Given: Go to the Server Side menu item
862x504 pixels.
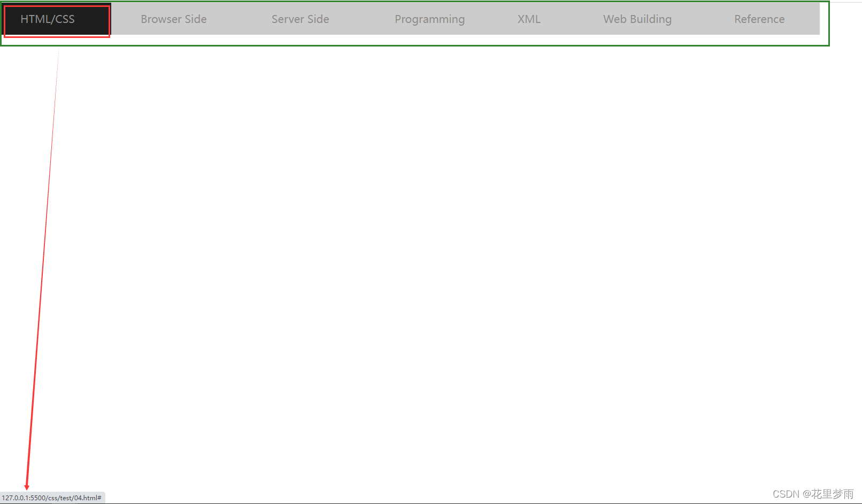Looking at the screenshot, I should tap(301, 19).
